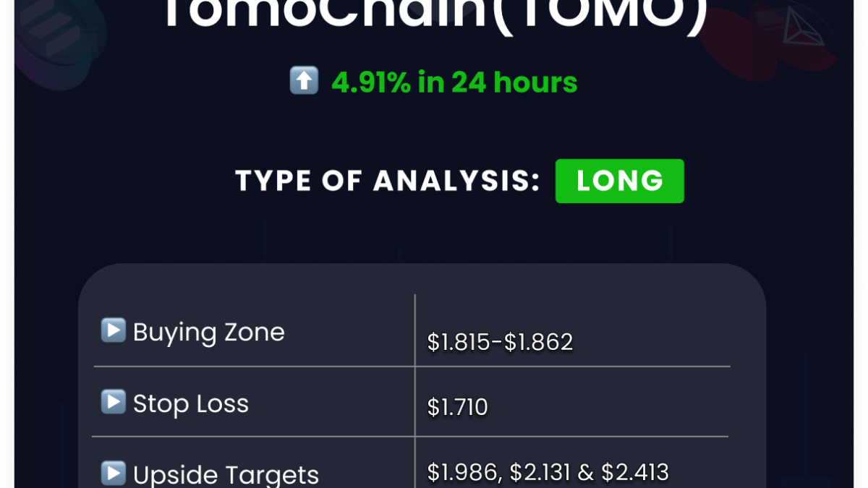Click the blue up-arrow icon beside 4.91%

(x=304, y=80)
